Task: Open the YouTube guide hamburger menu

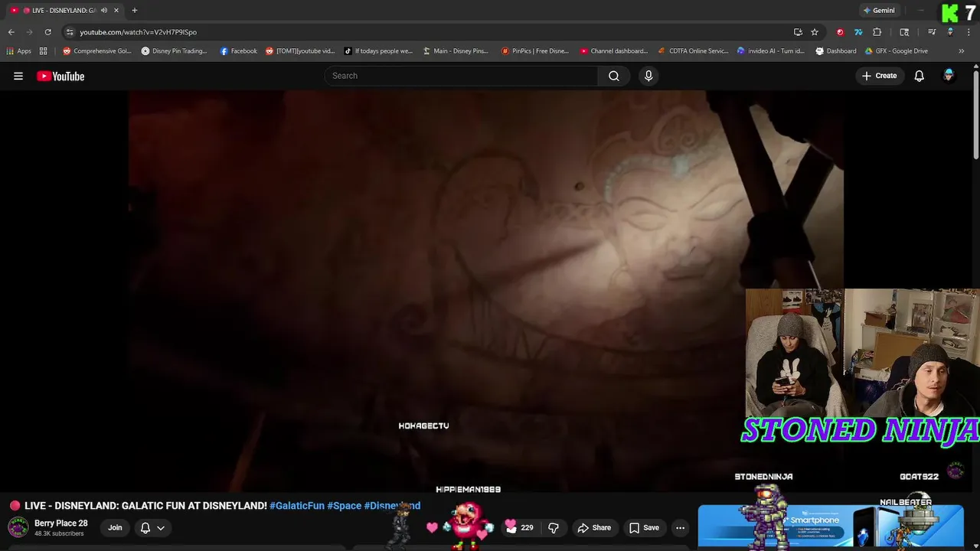Action: pyautogui.click(x=18, y=76)
